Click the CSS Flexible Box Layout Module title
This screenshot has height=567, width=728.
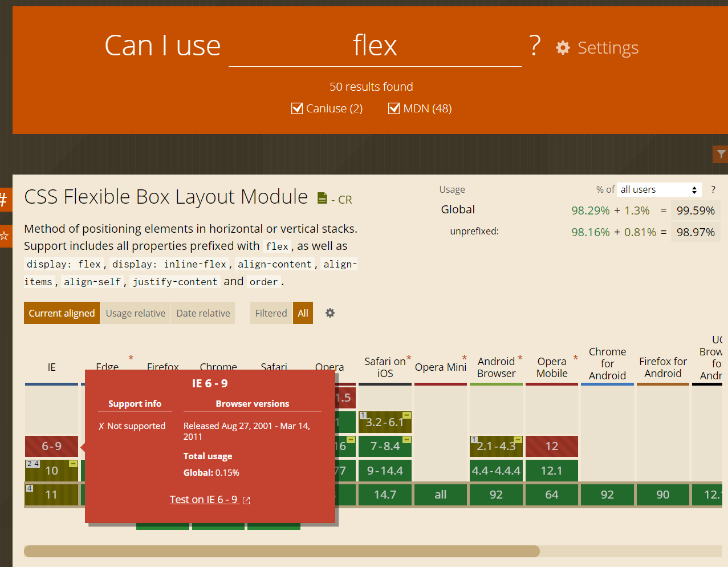click(166, 197)
